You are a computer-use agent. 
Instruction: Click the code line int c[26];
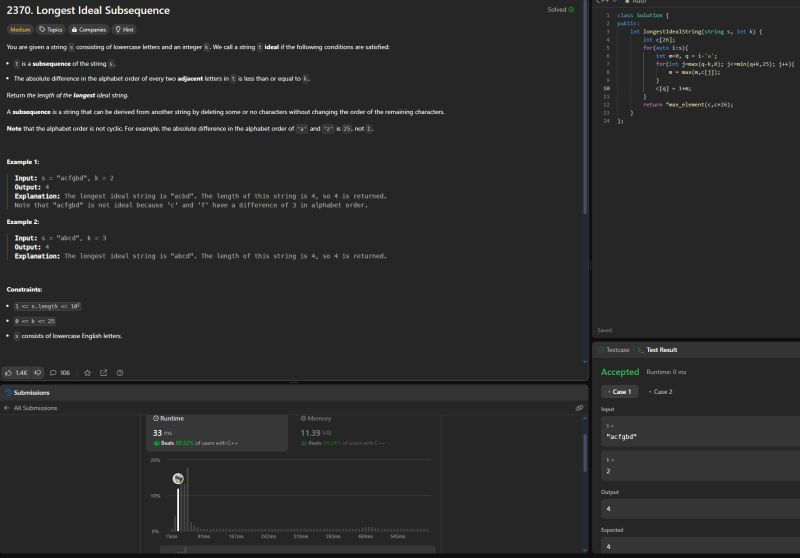[659, 40]
